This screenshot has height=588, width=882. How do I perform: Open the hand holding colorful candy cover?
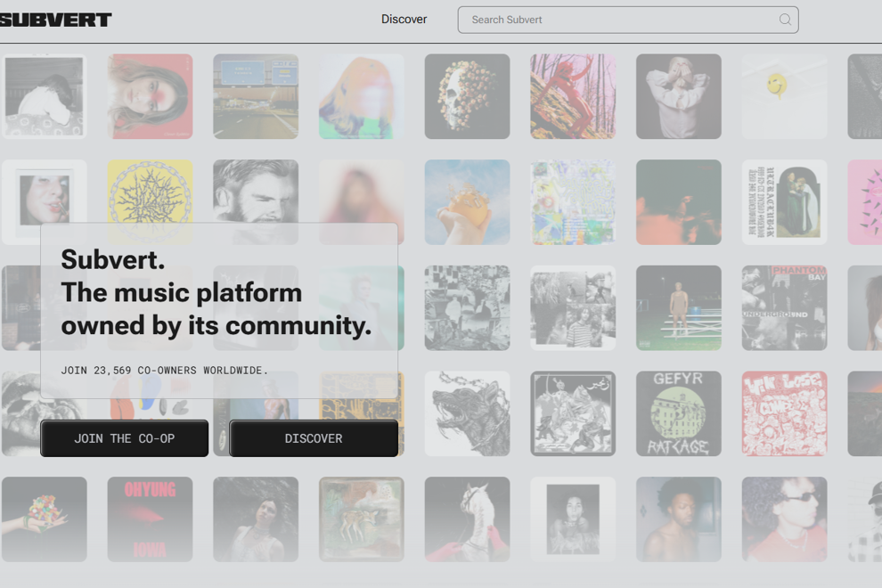point(44,519)
